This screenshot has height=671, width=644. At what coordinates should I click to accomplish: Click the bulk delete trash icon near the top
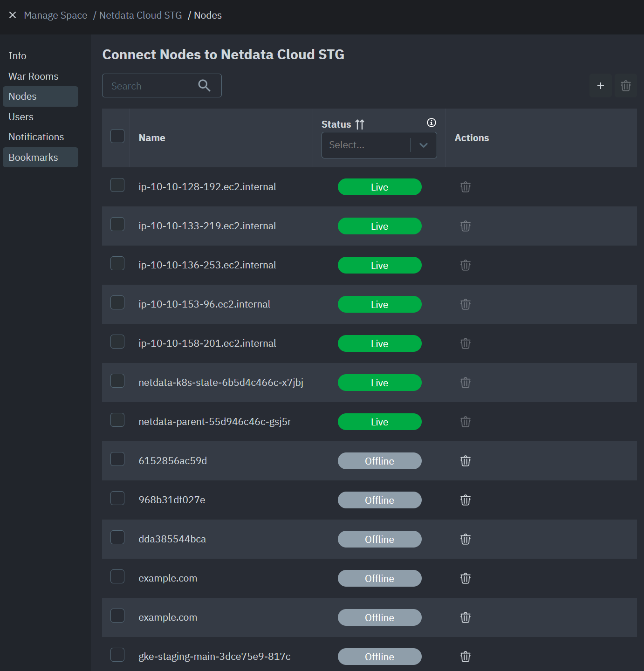coord(625,85)
